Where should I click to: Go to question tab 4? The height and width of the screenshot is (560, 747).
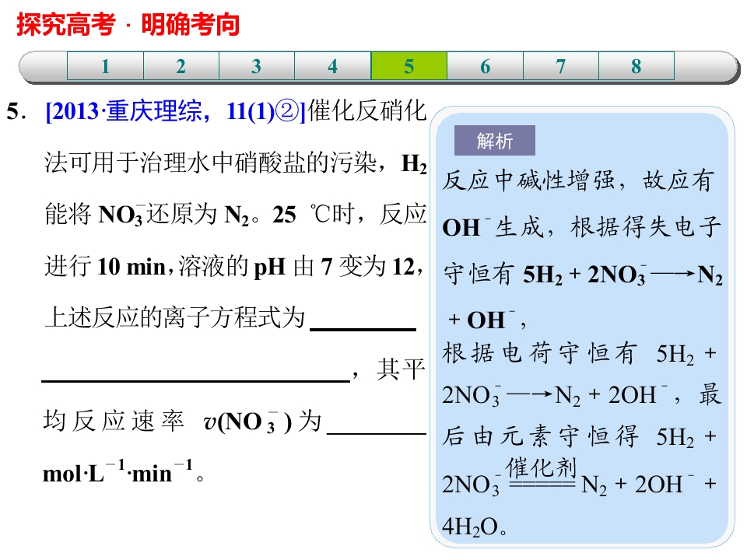[x=332, y=66]
